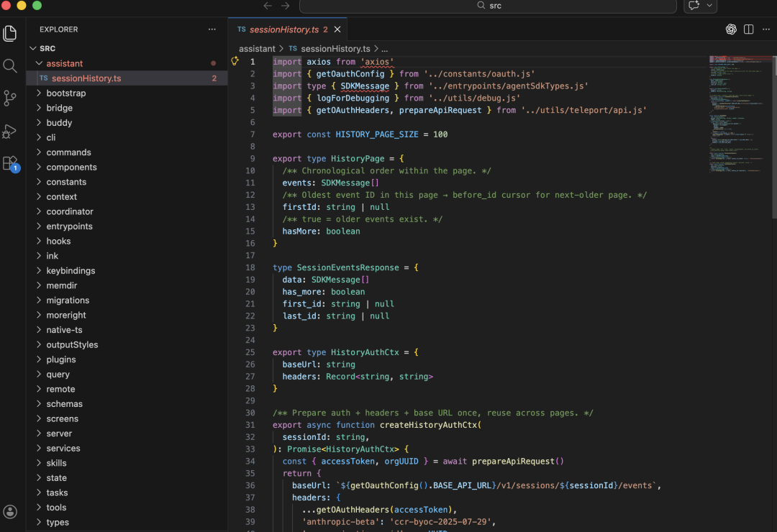Open editor more actions menu
Viewport: 777px width, 532px height.
point(766,29)
